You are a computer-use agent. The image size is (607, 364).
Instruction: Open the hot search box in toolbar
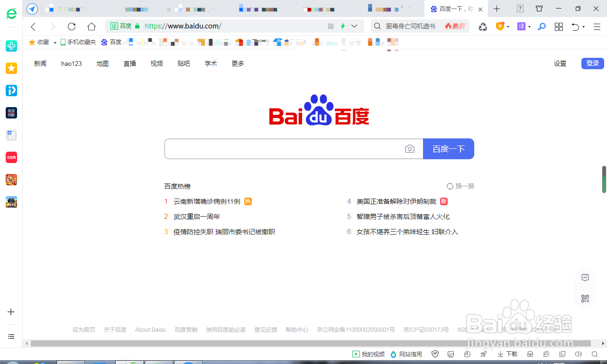420,27
